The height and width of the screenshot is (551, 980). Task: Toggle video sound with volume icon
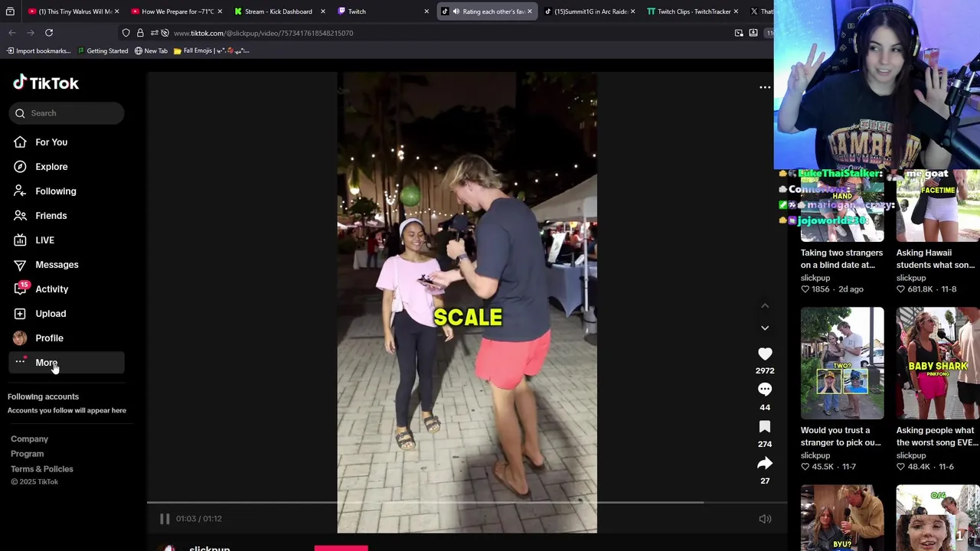tap(765, 519)
